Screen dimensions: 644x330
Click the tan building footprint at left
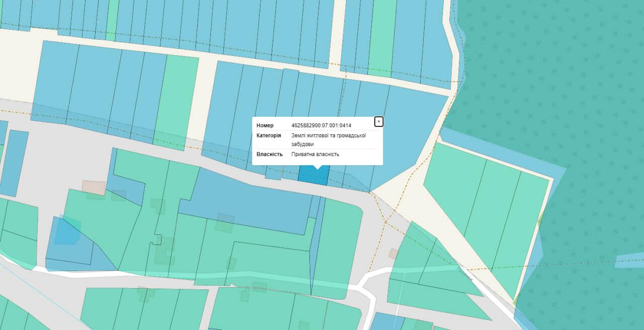click(94, 188)
